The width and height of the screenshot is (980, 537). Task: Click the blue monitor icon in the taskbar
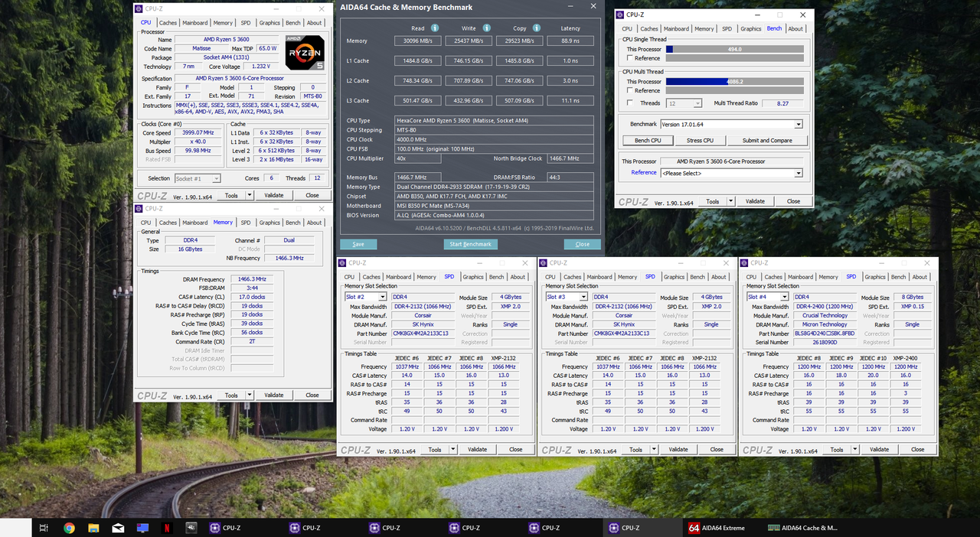tap(142, 527)
